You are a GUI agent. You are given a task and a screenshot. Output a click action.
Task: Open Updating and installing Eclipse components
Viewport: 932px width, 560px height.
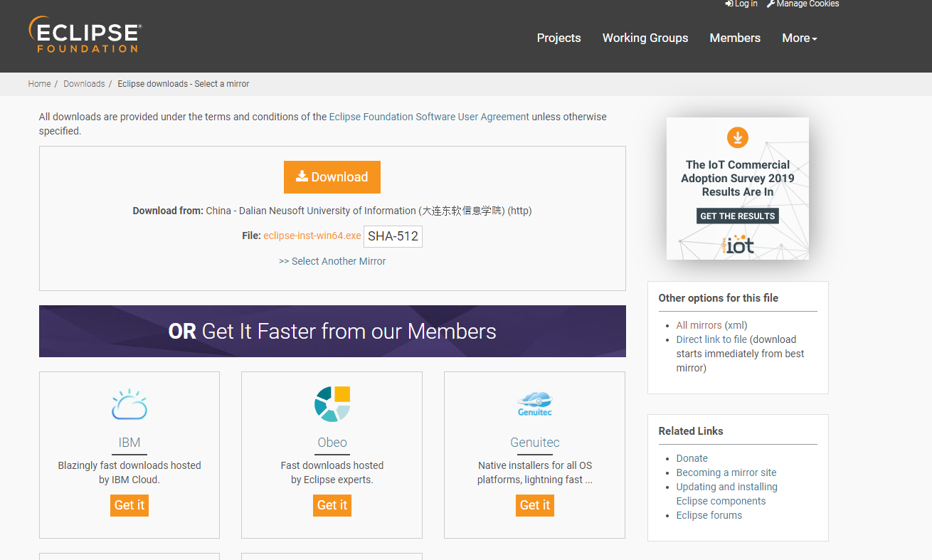click(726, 494)
